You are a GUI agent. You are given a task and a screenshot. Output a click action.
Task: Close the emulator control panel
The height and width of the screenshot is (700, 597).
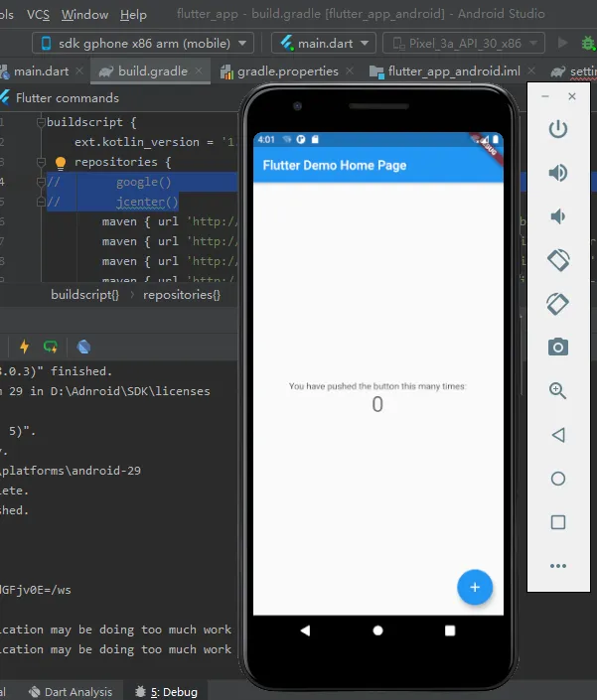pyautogui.click(x=572, y=96)
